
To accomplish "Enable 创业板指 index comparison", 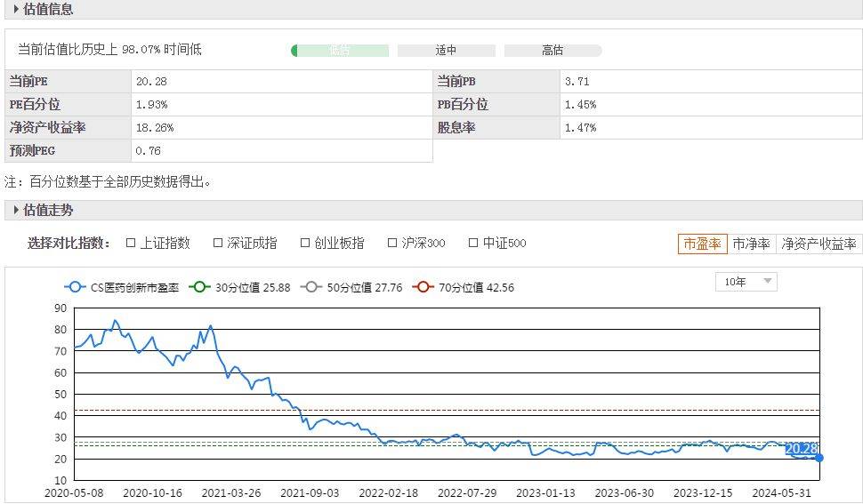I will pyautogui.click(x=305, y=243).
